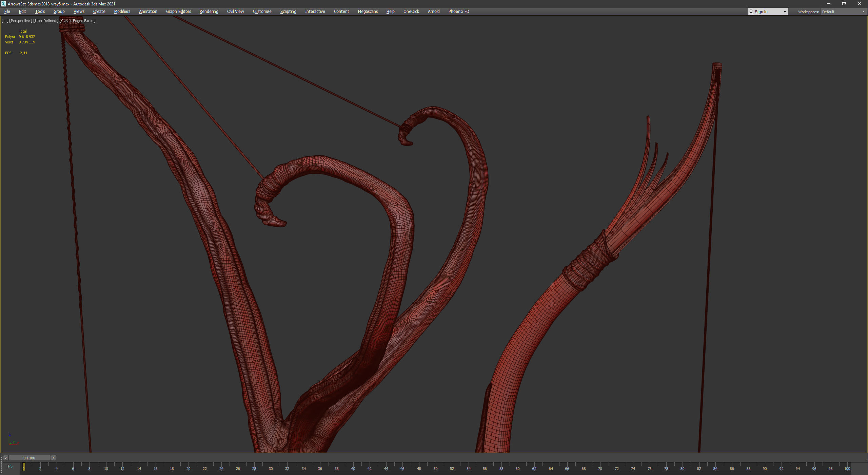This screenshot has height=475, width=868.
Task: Open the Rendering menu
Action: point(209,12)
